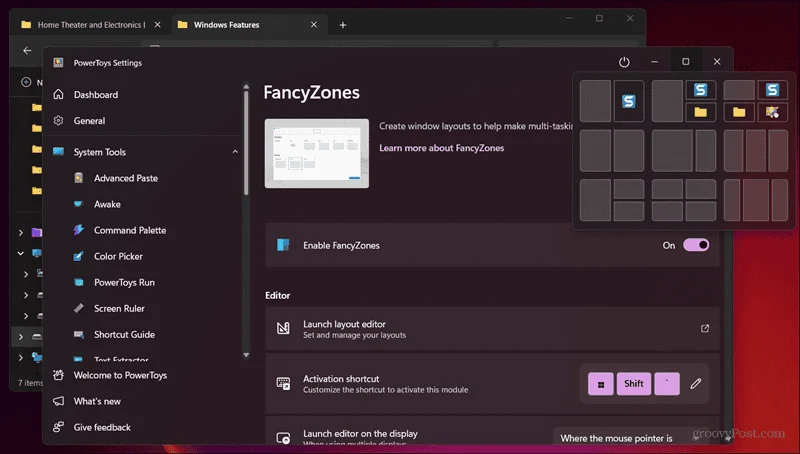Image resolution: width=800 pixels, height=454 pixels.
Task: Click '7 items' in the File Explorer status bar
Action: tap(30, 383)
